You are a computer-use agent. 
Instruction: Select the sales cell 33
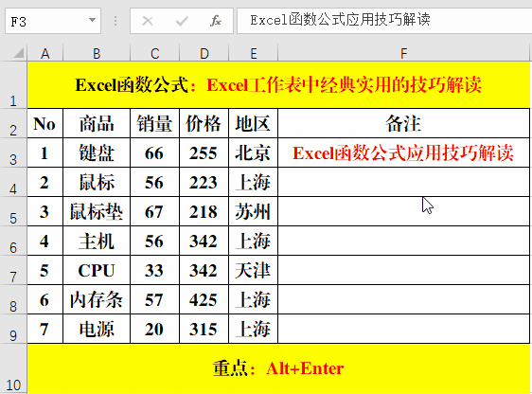pyautogui.click(x=154, y=270)
